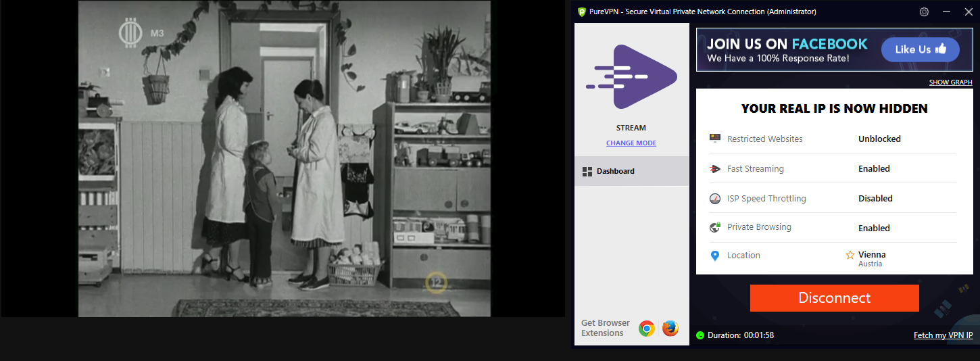Image resolution: width=980 pixels, height=361 pixels.
Task: Click the Fast Streaming icon
Action: (x=715, y=168)
